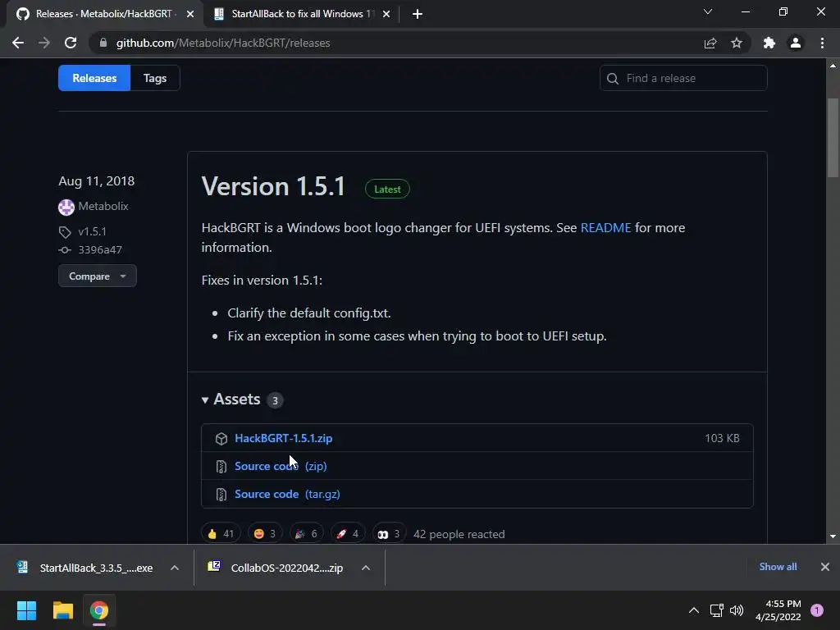Toggle the thumbs up reaction with 41
Image resolution: width=840 pixels, height=630 pixels.
[221, 533]
